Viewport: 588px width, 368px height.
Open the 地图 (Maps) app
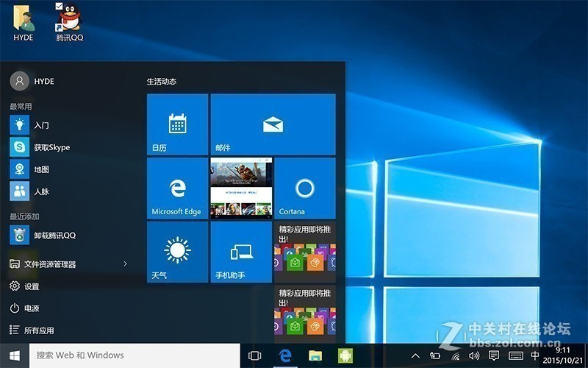pyautogui.click(x=41, y=169)
